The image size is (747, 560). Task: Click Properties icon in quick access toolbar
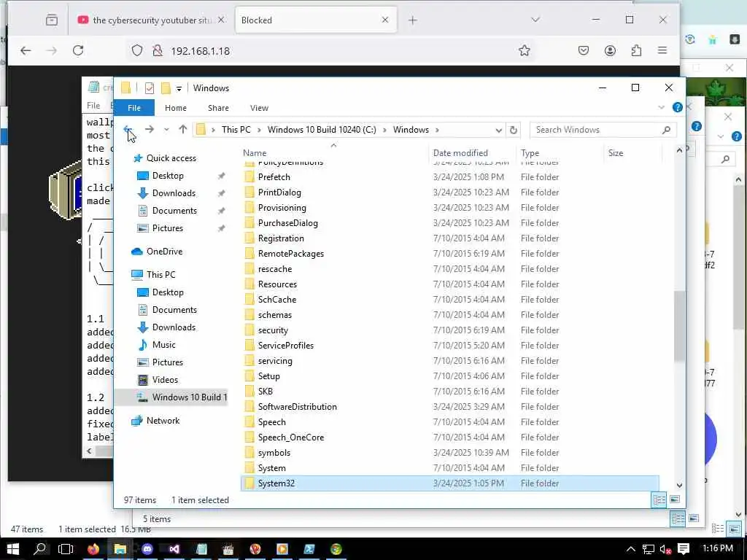(x=149, y=88)
